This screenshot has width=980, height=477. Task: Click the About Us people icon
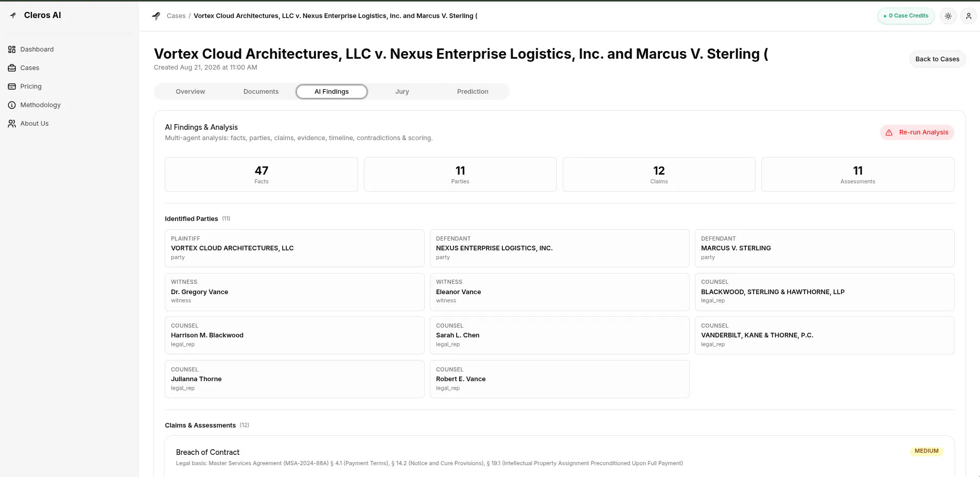[12, 124]
